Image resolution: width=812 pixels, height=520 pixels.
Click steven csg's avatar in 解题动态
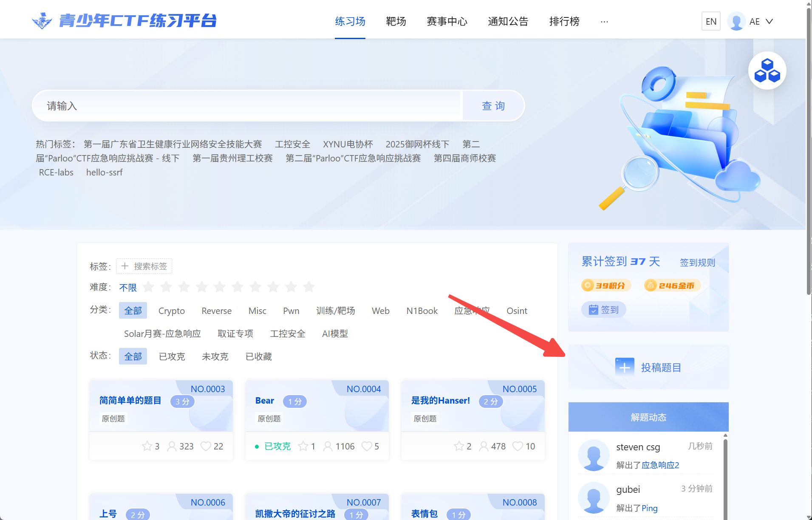[x=594, y=455]
